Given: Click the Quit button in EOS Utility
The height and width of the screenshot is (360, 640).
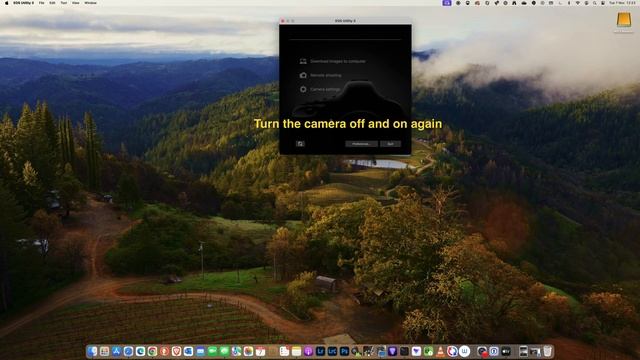Looking at the screenshot, I should (390, 144).
